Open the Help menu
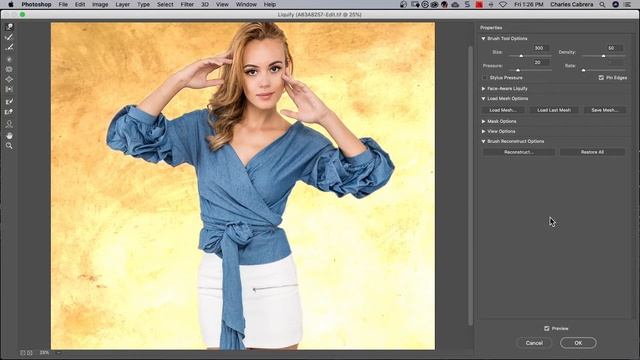 [x=270, y=4]
